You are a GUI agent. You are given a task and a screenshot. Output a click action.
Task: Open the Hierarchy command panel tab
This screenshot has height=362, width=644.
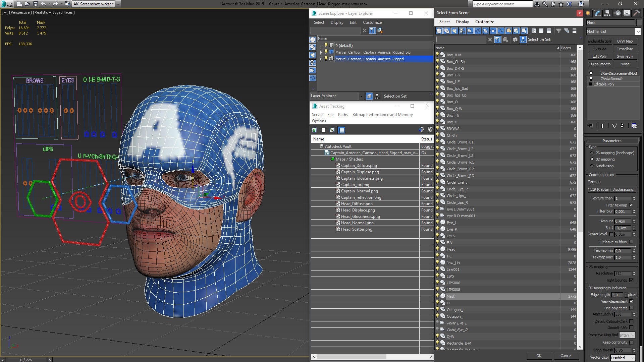[x=607, y=13]
